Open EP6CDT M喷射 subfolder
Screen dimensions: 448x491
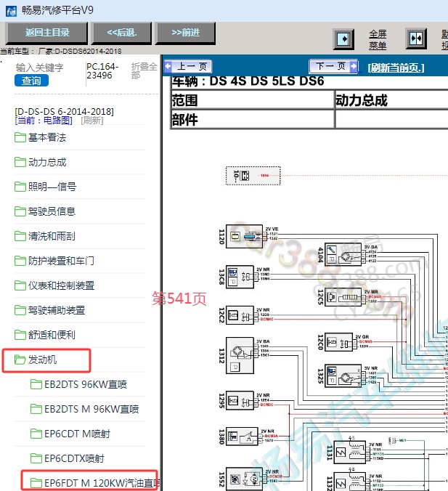pos(77,434)
